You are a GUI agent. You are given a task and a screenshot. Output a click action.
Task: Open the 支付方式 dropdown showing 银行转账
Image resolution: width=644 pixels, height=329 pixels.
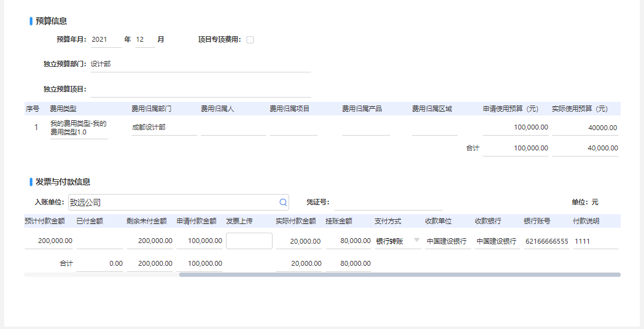398,241
